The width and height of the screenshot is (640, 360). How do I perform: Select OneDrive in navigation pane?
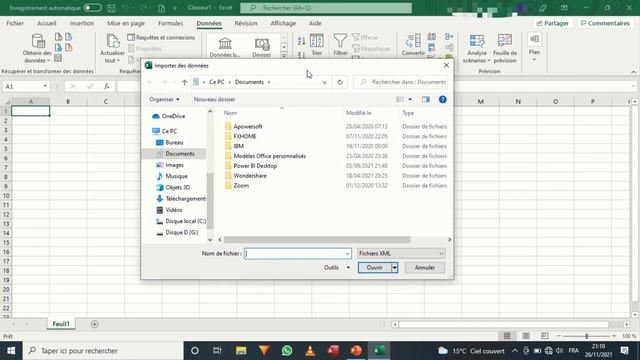(169, 116)
